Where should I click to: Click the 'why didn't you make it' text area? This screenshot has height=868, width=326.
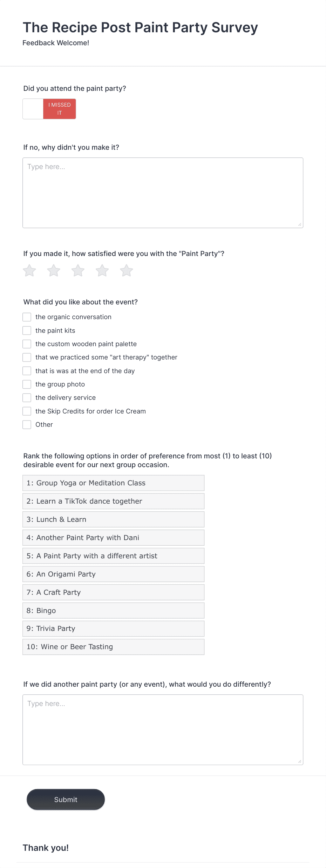[x=163, y=192]
